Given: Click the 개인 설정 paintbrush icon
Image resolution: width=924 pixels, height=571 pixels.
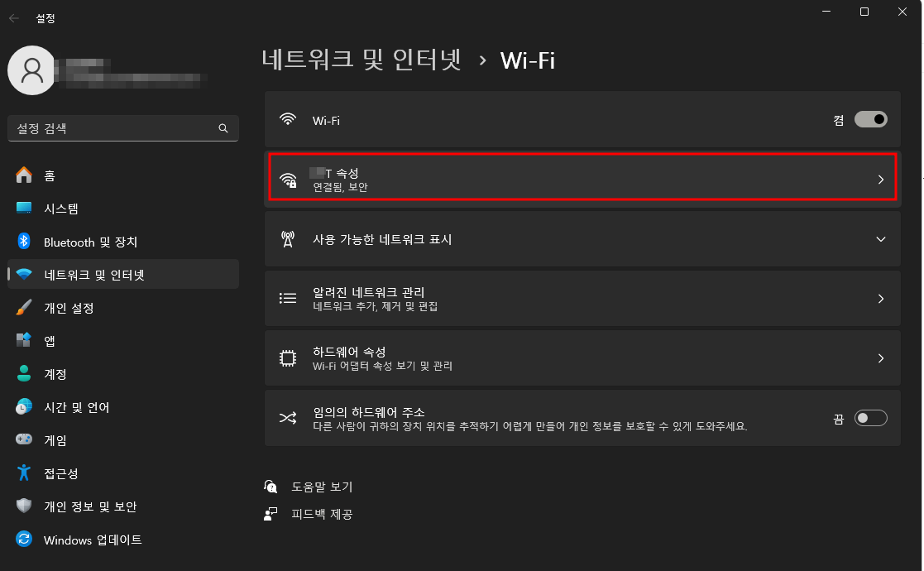Looking at the screenshot, I should point(23,307).
